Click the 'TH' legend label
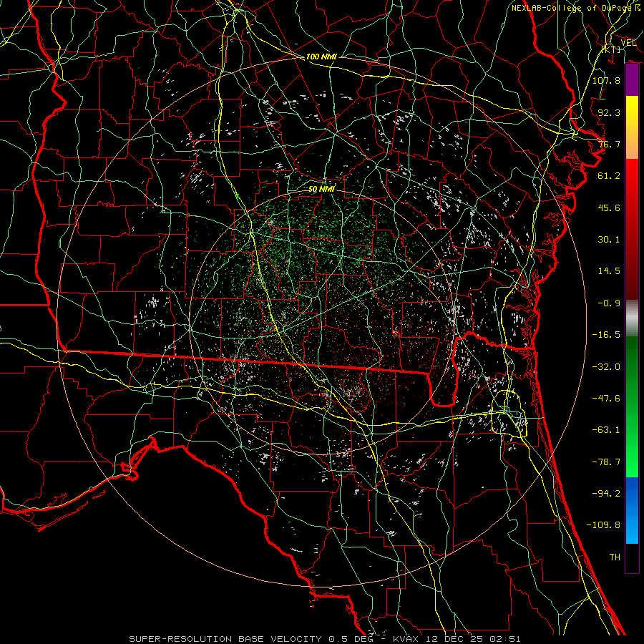Screen dimensions: 644x644 pos(615,557)
